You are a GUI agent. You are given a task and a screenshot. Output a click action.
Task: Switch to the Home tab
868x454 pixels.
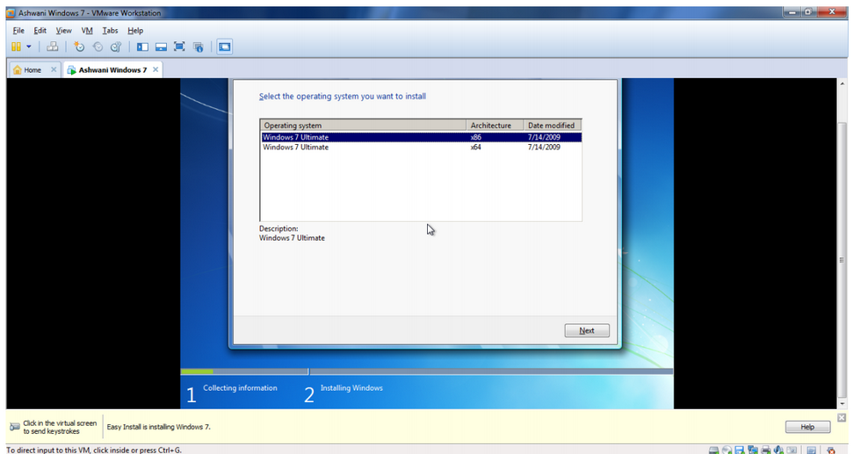(33, 69)
